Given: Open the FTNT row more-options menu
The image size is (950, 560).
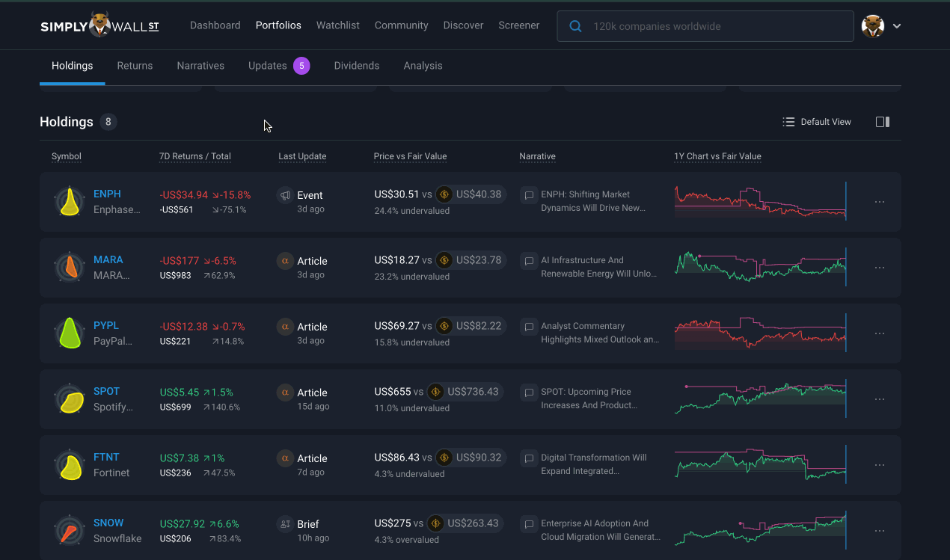Looking at the screenshot, I should pos(880,465).
